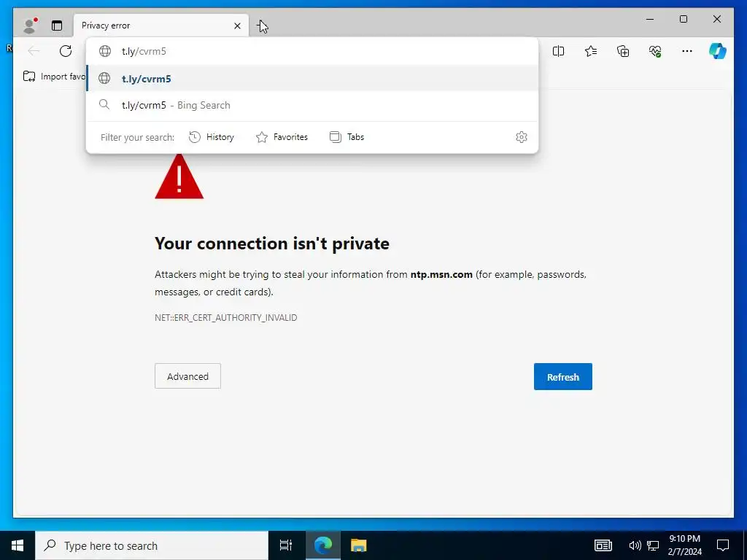This screenshot has height=560, width=747.
Task: Click the back navigation arrow
Action: tap(34, 51)
